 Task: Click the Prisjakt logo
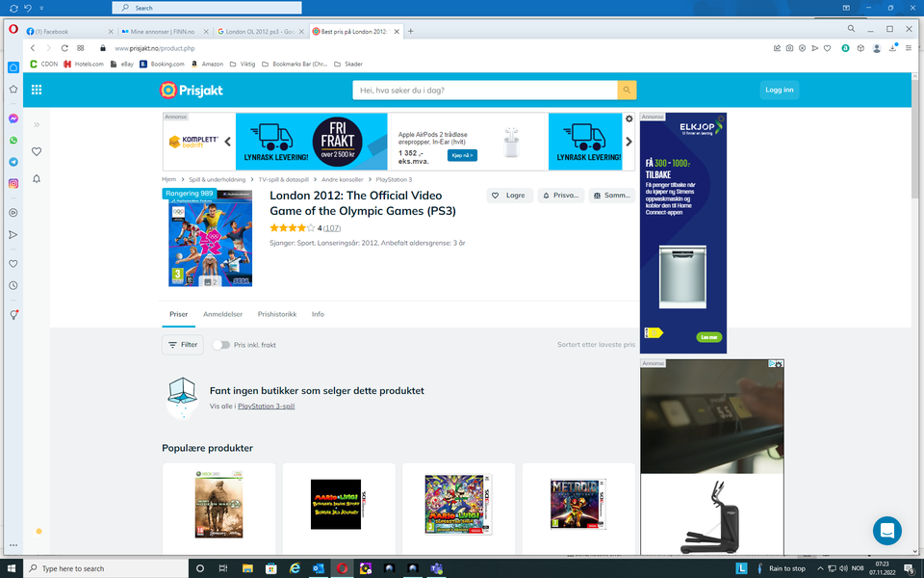[x=191, y=91]
